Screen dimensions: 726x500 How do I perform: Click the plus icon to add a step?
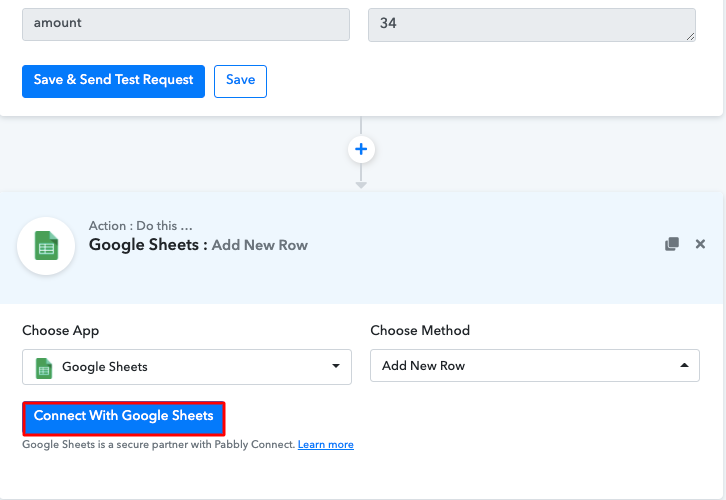361,149
